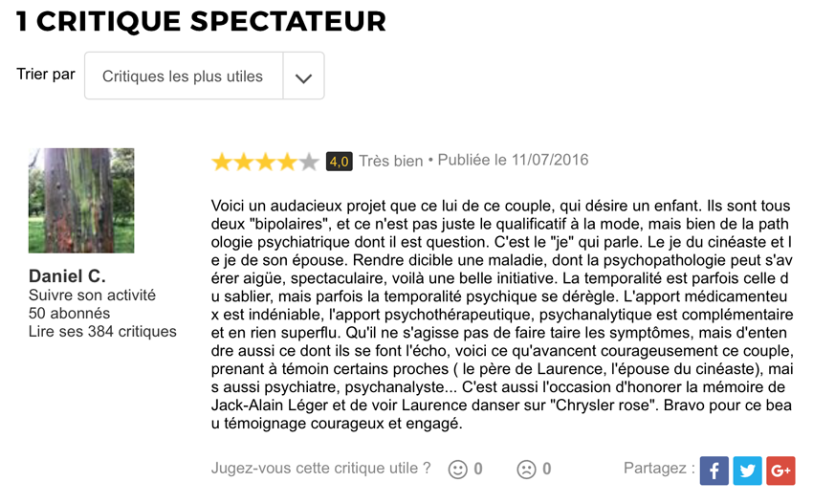Screen dimensions: 813x504
Task: Open Daniel C.'s profile picture
Action: point(81,201)
